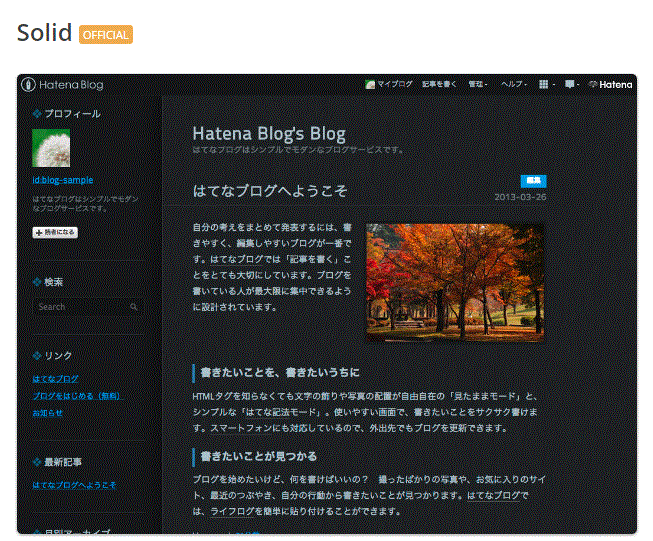Open the ブログをはじめる (無料) link
Screen dimensions: 653x541
(x=77, y=396)
